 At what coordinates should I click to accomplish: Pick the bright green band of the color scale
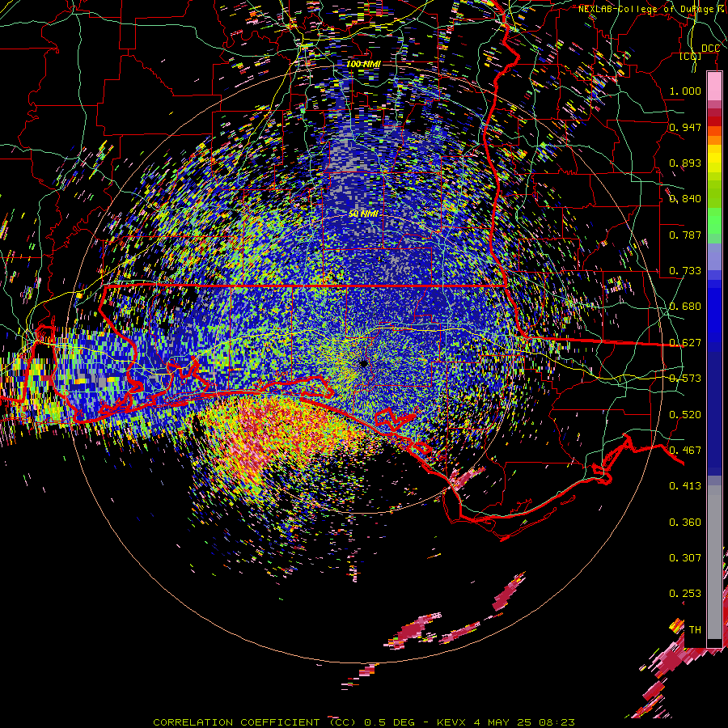click(x=714, y=221)
